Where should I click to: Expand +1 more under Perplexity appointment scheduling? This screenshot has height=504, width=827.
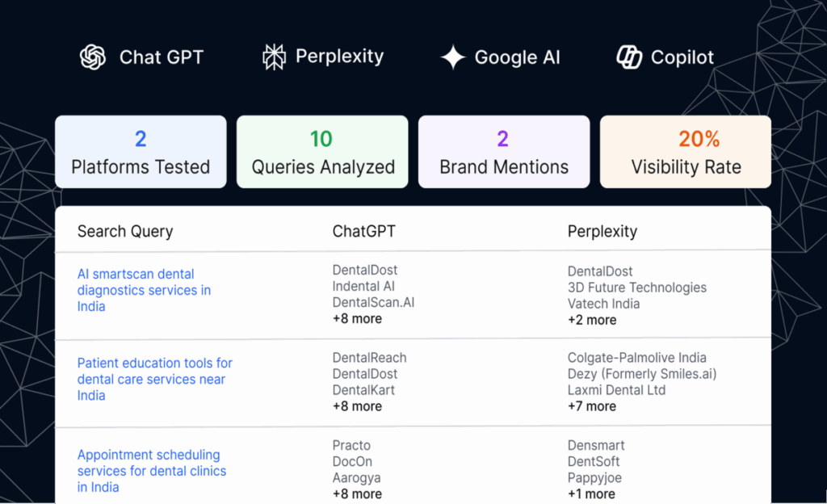pos(591,493)
